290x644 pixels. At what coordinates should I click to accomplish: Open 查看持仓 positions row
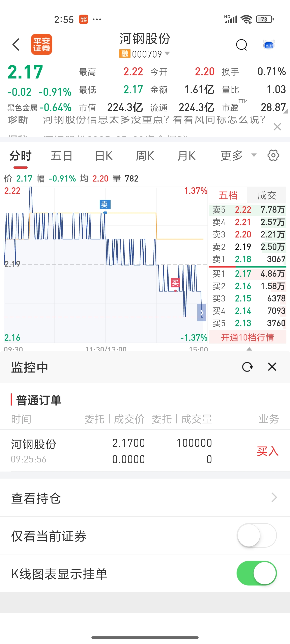coord(145,498)
